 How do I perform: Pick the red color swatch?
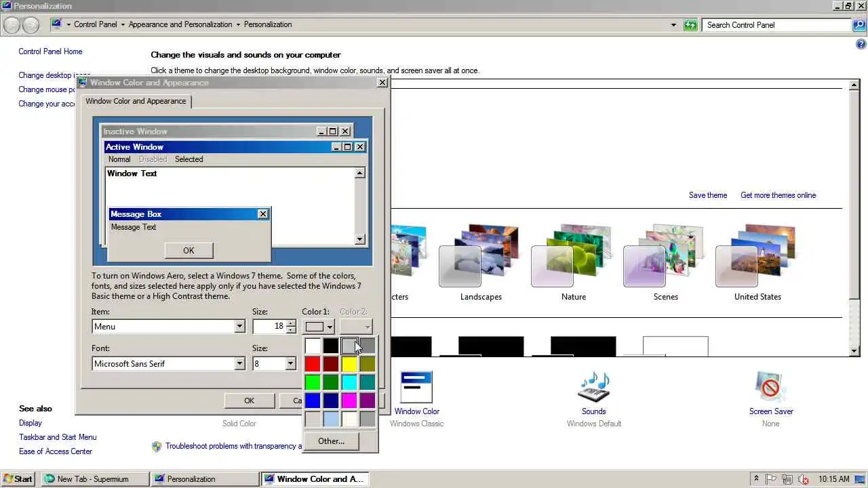click(x=313, y=364)
